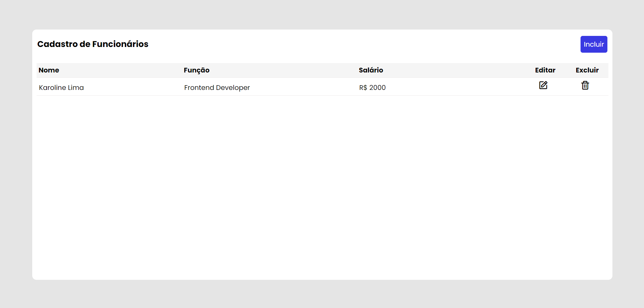Click the edit pencil icon for Karoline Lima
The width and height of the screenshot is (644, 308).
click(x=544, y=85)
